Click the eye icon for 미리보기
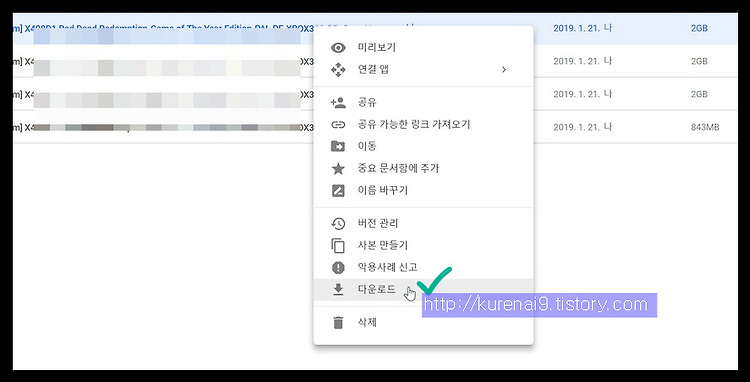The width and height of the screenshot is (750, 382). (338, 48)
